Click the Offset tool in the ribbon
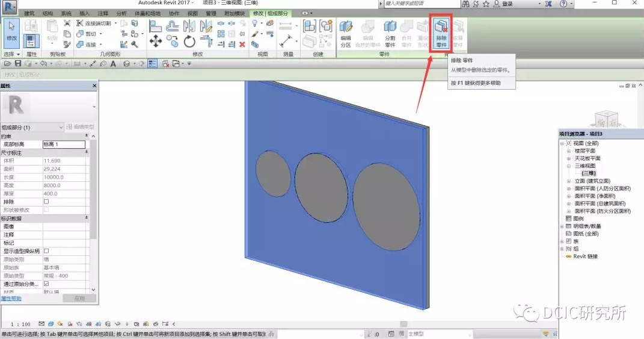Viewport: 644px width, 339px height. pyautogui.click(x=173, y=26)
